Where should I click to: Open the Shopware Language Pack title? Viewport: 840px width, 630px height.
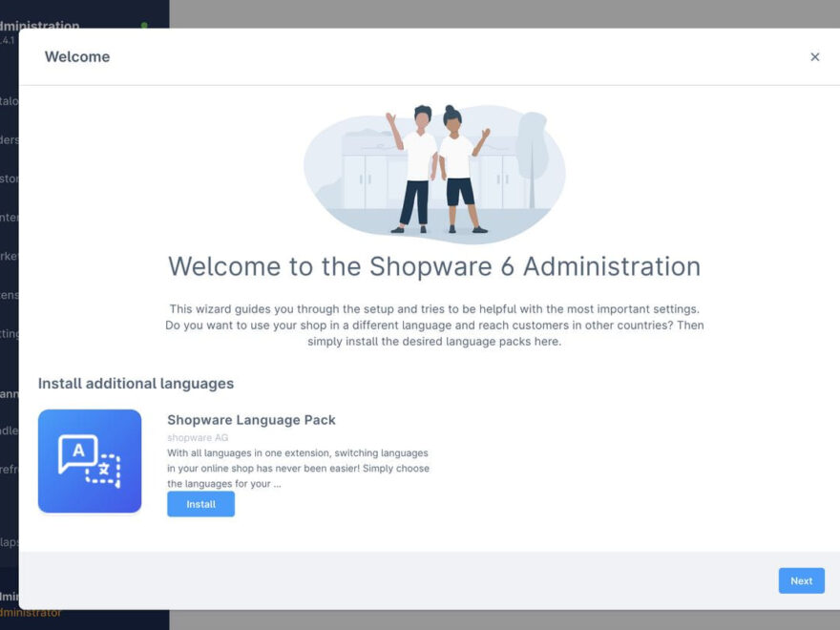pyautogui.click(x=251, y=420)
